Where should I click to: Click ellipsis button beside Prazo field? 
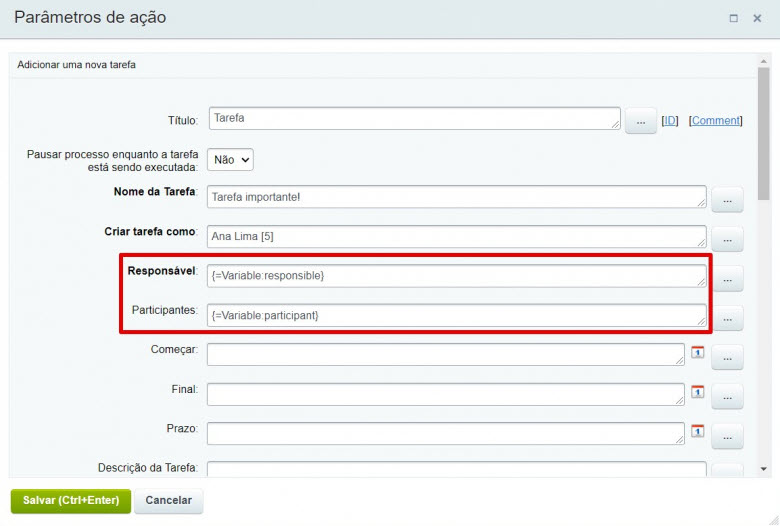tap(727, 436)
